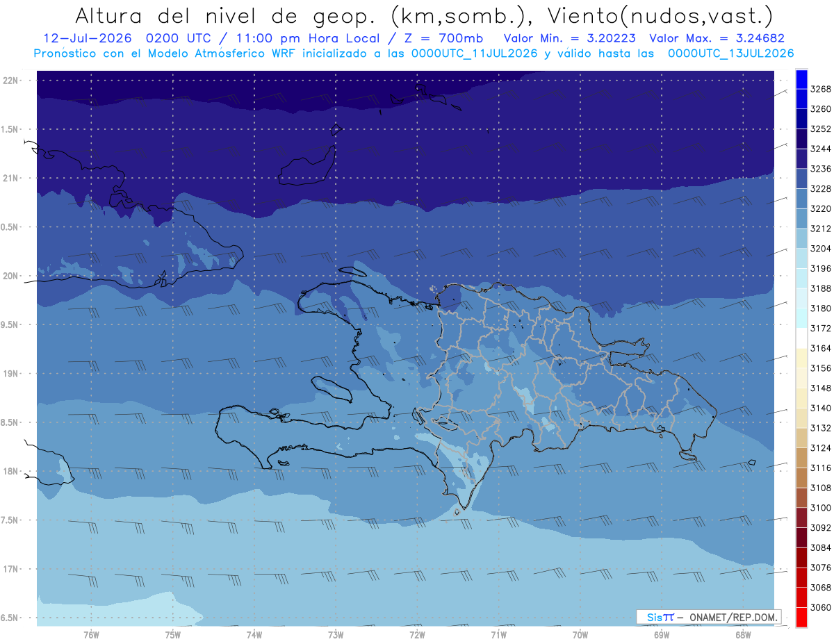
Task: Click the colorbar value 3116
Action: [821, 468]
